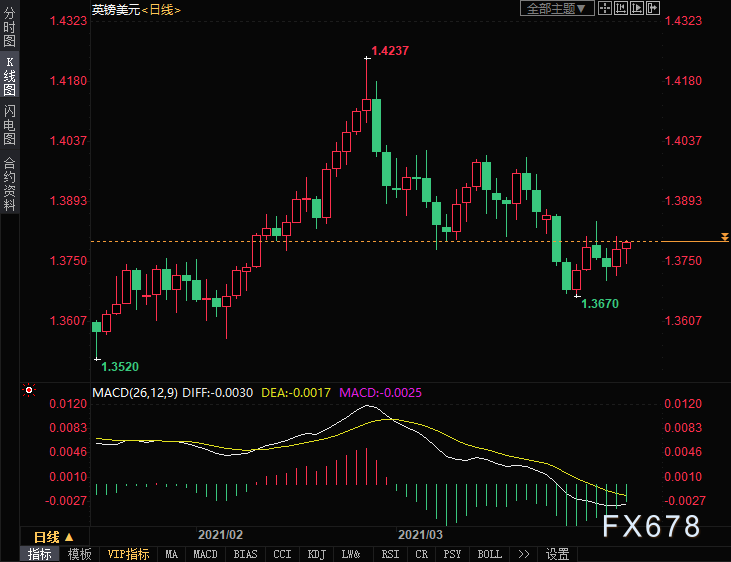Screen dimensions: 731x562
Task: Click the 2021/03 date label
Action: (420, 534)
